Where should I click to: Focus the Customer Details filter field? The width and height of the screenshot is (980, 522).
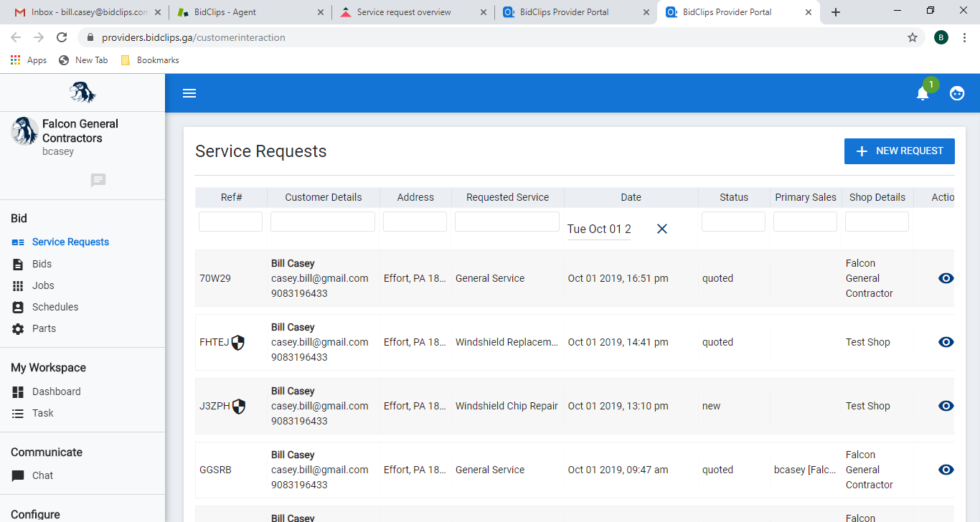click(323, 222)
